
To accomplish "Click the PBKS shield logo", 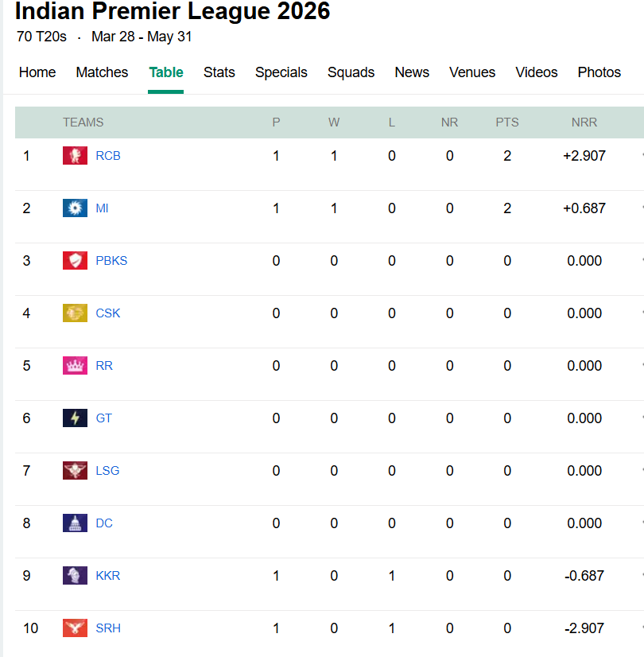I will click(x=75, y=260).
